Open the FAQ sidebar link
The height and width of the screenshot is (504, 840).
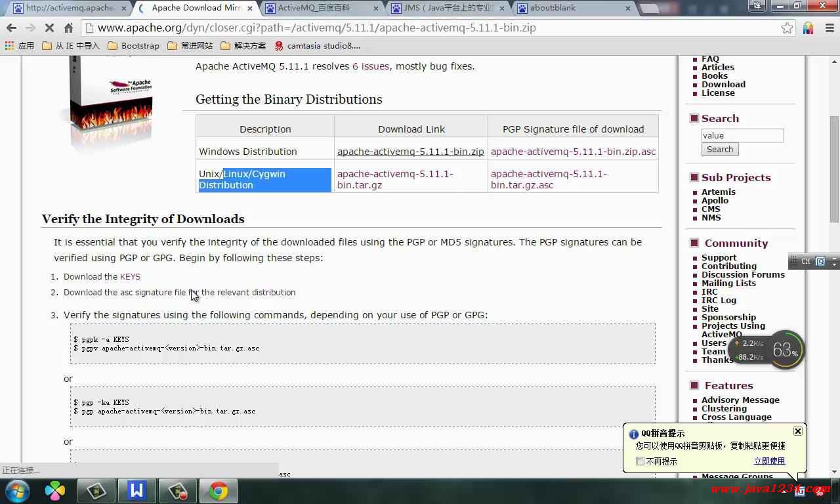[x=710, y=59]
